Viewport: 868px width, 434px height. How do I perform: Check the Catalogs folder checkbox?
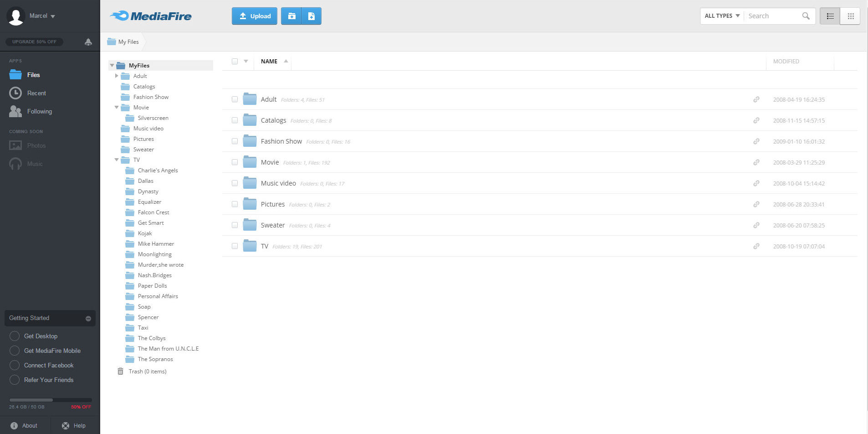tap(235, 120)
